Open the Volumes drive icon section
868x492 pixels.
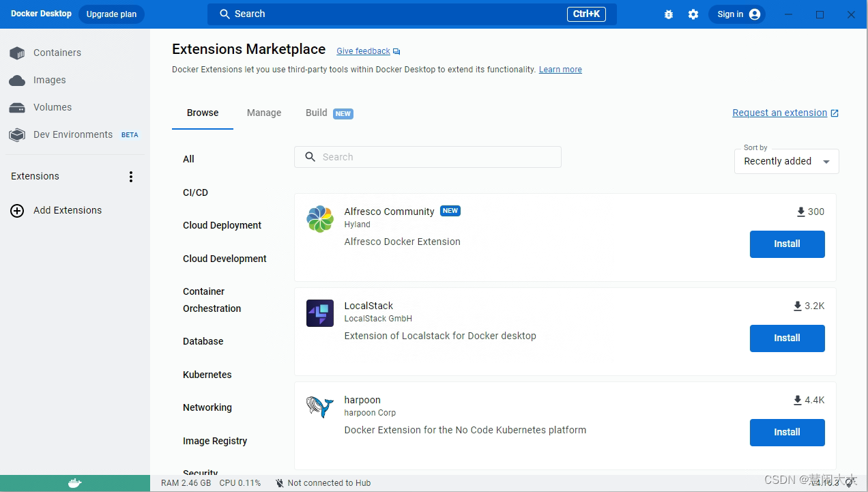coord(17,108)
